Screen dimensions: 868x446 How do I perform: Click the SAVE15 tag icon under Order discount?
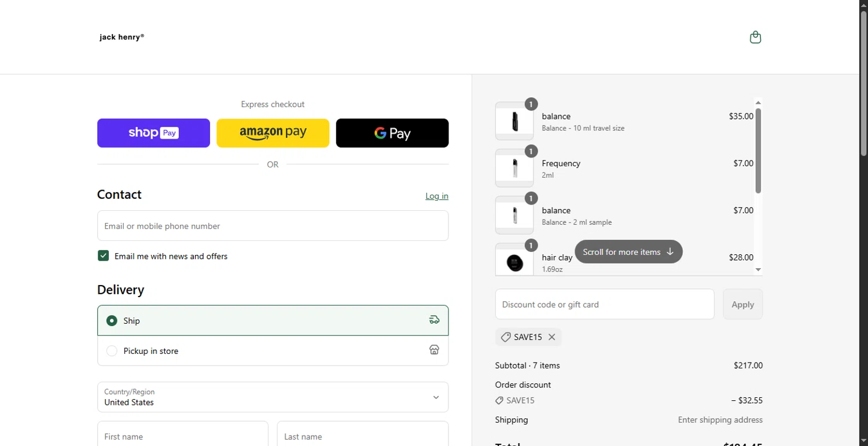499,400
